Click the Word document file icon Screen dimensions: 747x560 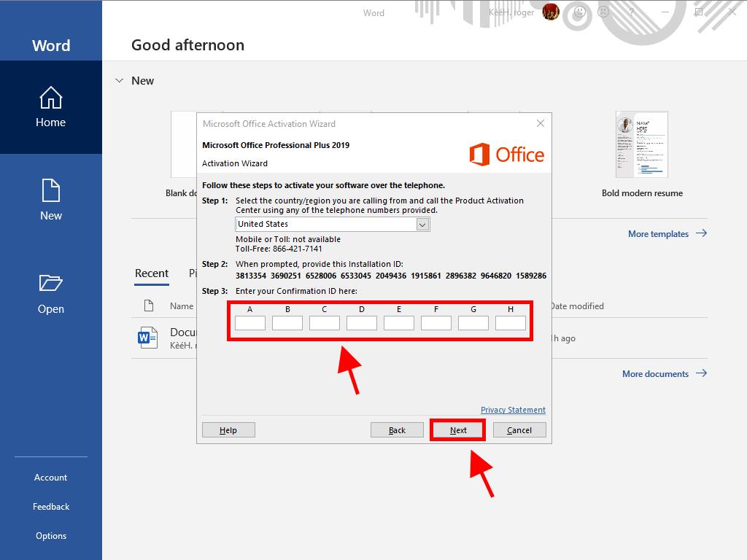point(147,338)
